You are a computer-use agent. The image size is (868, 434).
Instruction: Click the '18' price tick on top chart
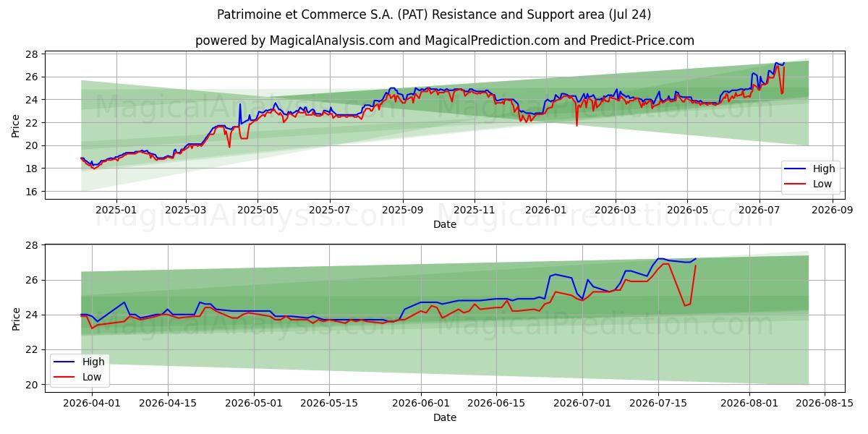coord(33,169)
